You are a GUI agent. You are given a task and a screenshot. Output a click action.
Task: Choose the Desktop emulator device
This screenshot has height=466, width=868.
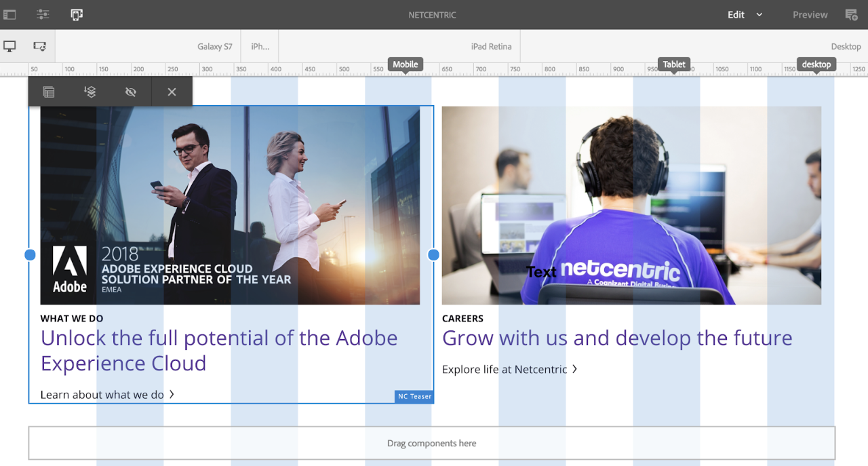tap(846, 47)
